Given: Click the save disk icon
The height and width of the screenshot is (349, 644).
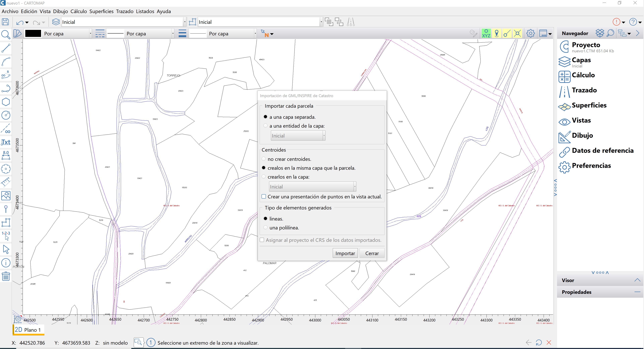Looking at the screenshot, I should tap(6, 22).
